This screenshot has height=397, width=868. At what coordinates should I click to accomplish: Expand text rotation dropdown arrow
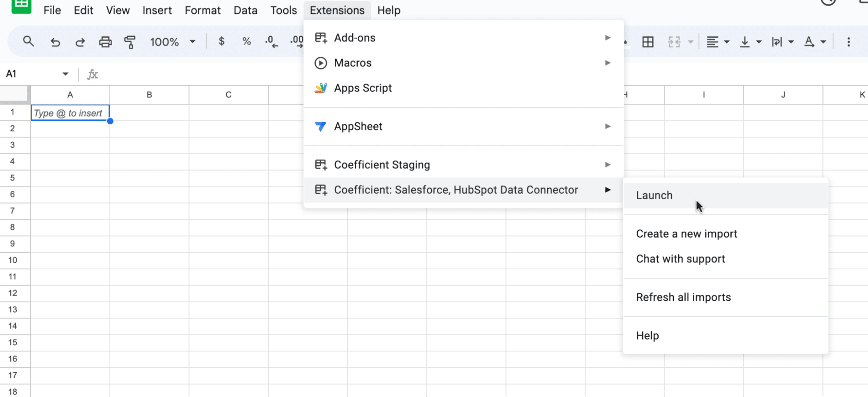(823, 42)
